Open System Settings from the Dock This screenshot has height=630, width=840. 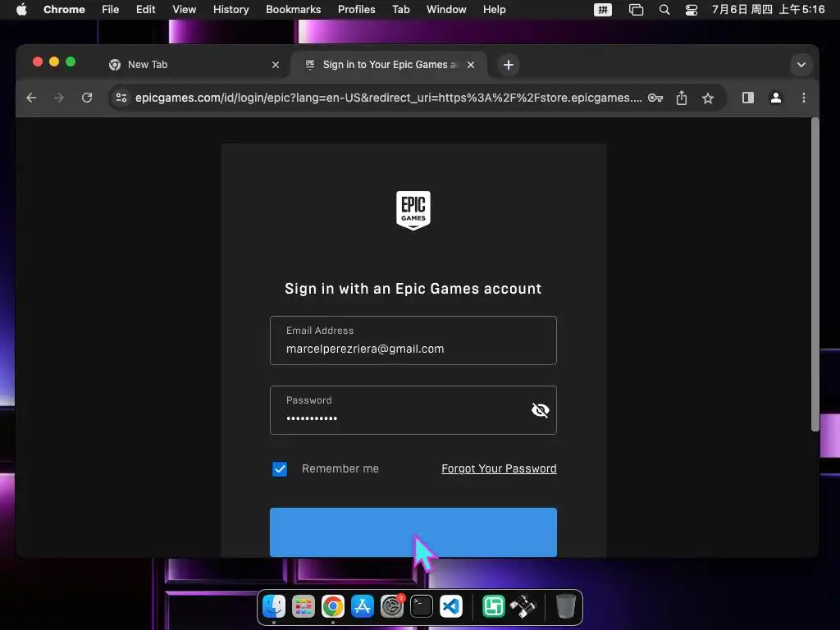[392, 606]
